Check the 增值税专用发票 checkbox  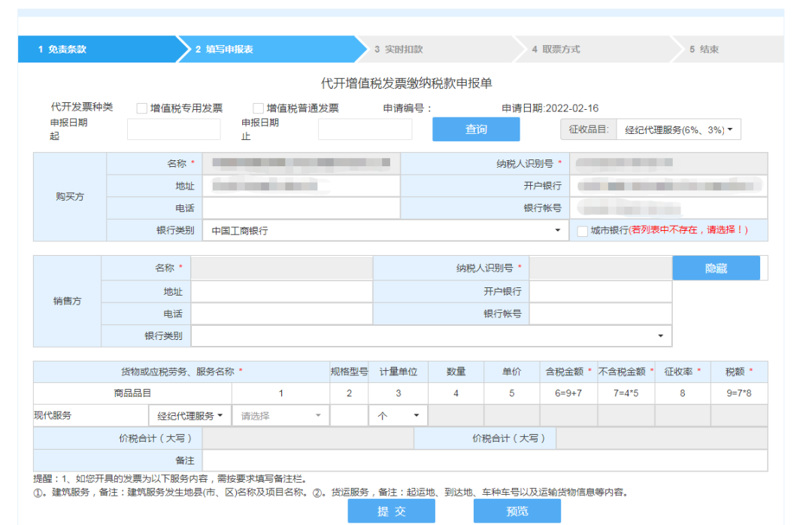pos(141,108)
